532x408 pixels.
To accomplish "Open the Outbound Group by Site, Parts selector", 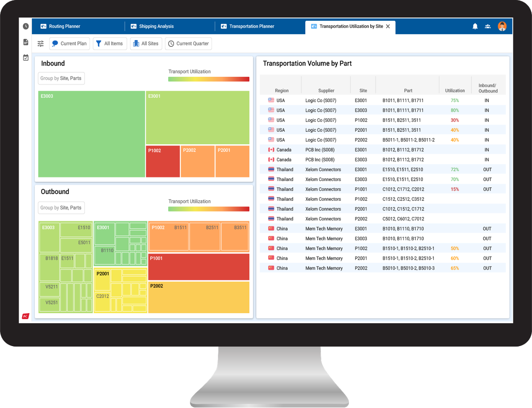I will click(61, 208).
